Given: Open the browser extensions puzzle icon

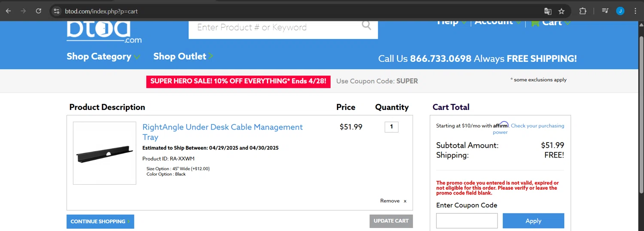Looking at the screenshot, I should (x=583, y=11).
